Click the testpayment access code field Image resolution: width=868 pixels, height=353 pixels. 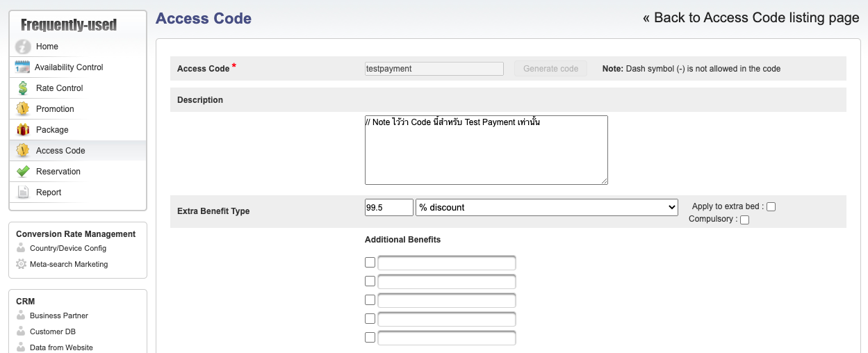pyautogui.click(x=434, y=69)
